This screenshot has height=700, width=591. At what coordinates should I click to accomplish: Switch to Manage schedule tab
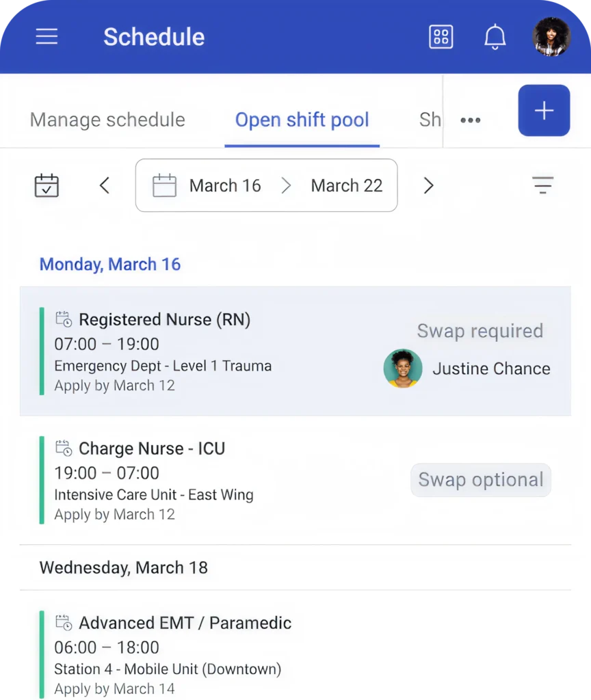107,120
